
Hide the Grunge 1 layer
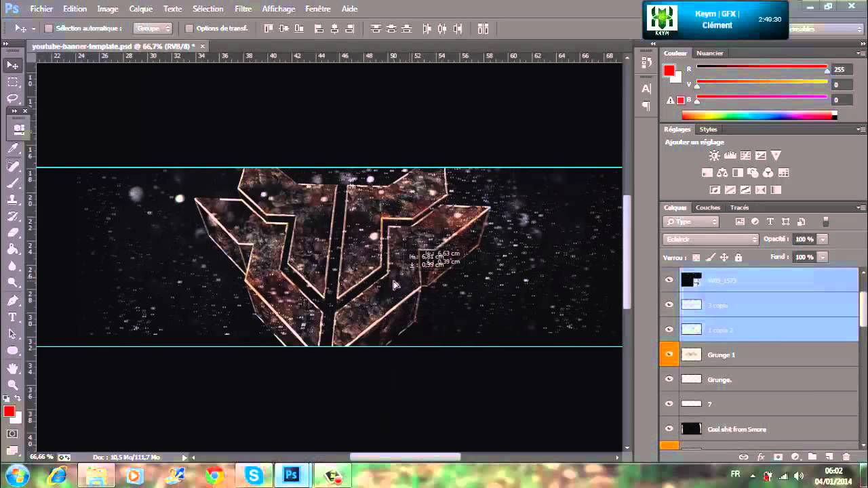point(669,354)
